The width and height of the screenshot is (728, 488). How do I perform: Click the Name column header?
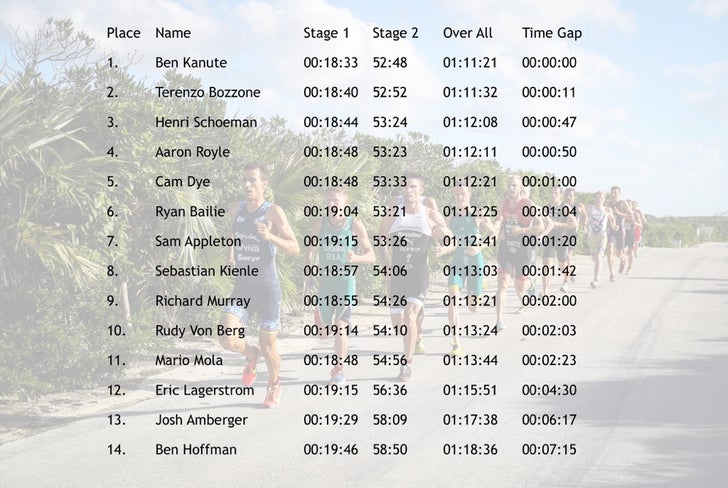click(173, 33)
